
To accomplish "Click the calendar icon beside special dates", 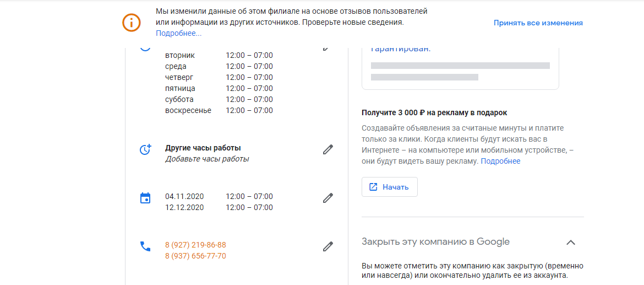I will click(145, 198).
